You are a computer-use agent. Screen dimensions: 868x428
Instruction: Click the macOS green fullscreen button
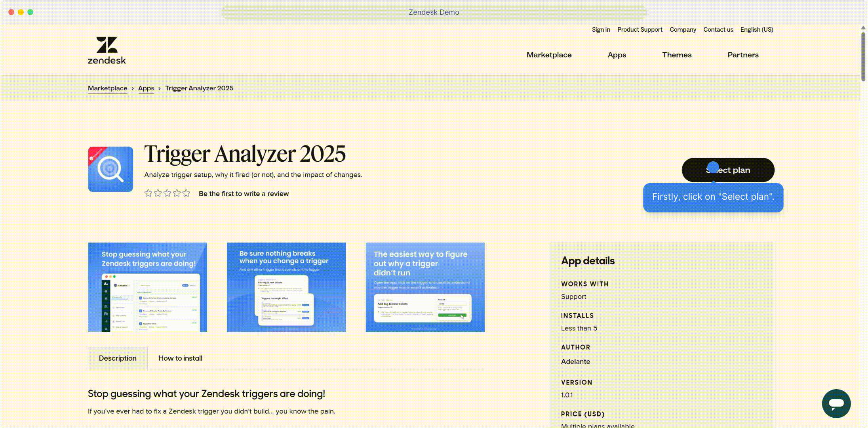(30, 12)
